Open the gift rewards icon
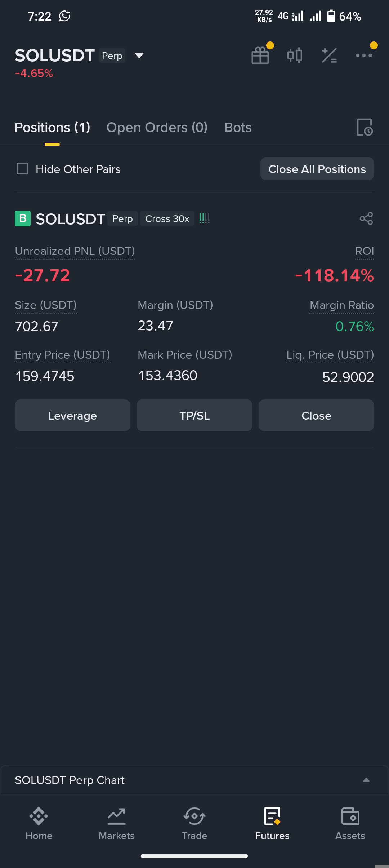This screenshot has height=868, width=389. tap(260, 56)
